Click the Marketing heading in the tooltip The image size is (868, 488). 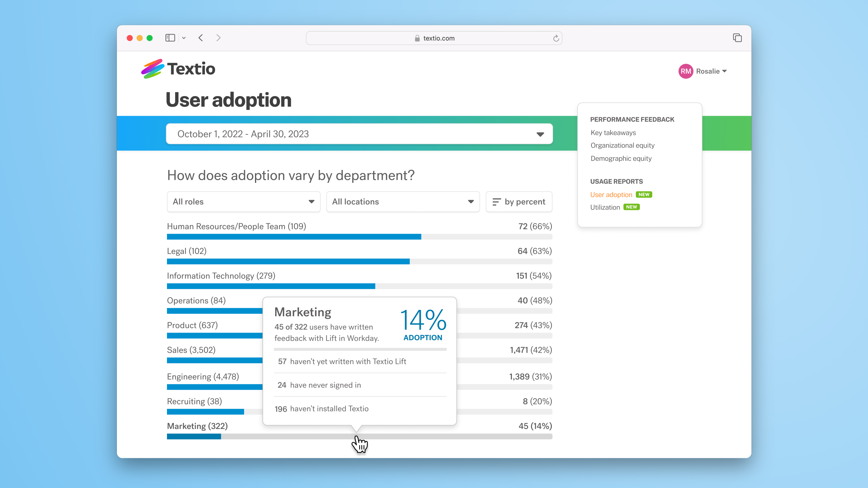point(303,312)
